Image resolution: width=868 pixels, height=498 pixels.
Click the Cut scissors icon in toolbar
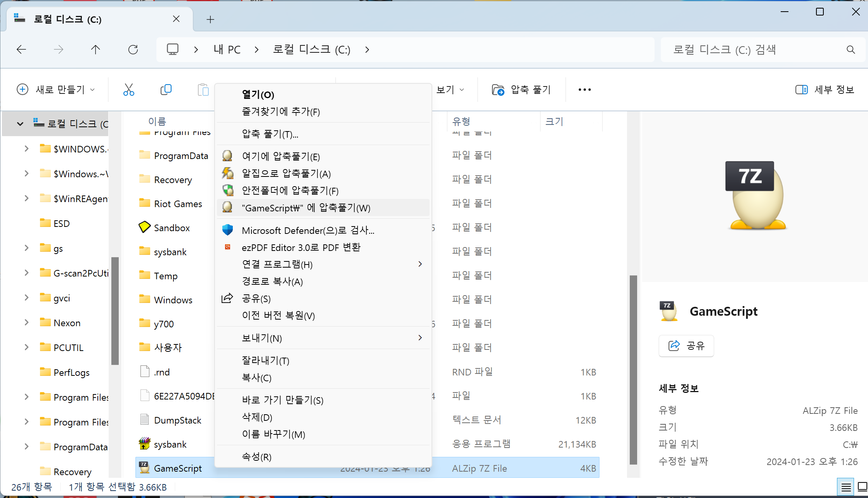tap(128, 90)
